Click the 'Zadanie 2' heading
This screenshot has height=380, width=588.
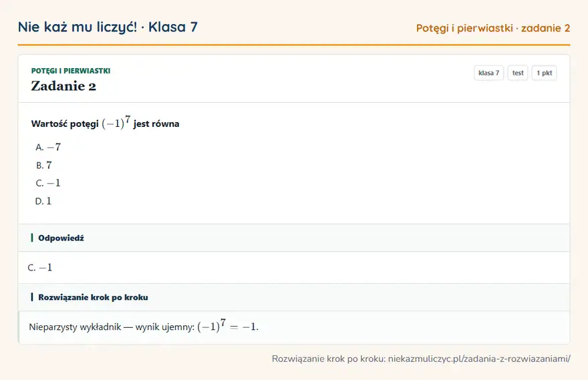point(63,86)
